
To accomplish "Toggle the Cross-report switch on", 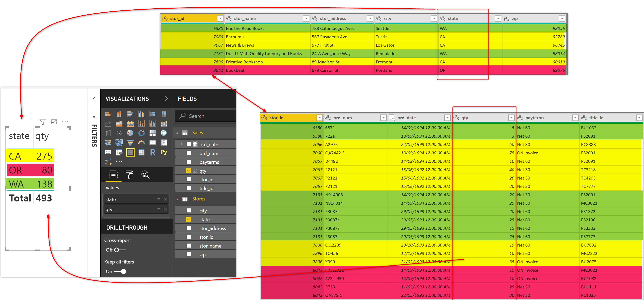I will (x=120, y=250).
